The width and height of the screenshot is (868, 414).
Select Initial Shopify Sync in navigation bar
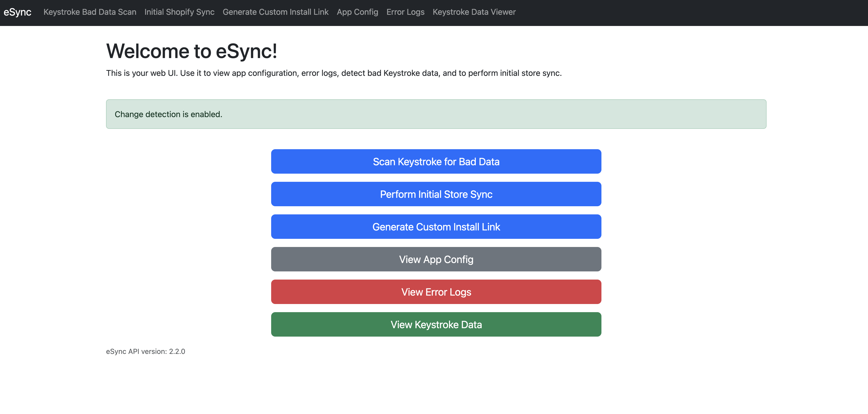tap(179, 12)
